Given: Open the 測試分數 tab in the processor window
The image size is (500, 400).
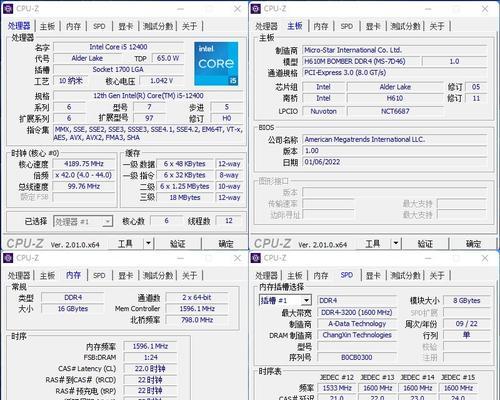Looking at the screenshot, I should pos(158,26).
